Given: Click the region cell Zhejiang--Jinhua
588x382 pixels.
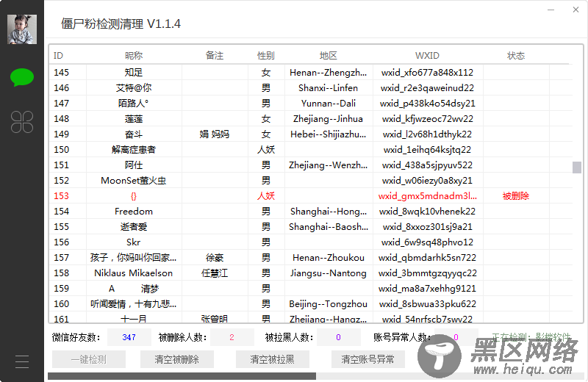Looking at the screenshot, I should [328, 119].
